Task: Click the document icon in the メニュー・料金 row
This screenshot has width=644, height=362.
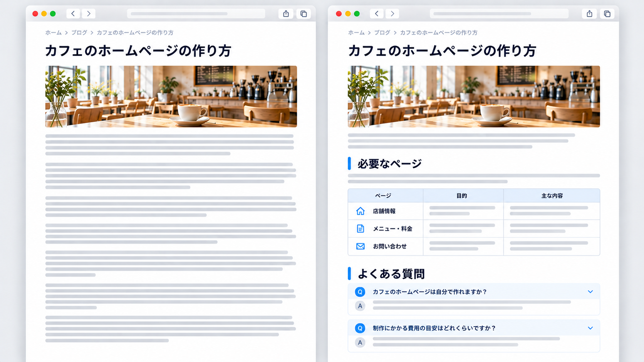Action: coord(361,229)
